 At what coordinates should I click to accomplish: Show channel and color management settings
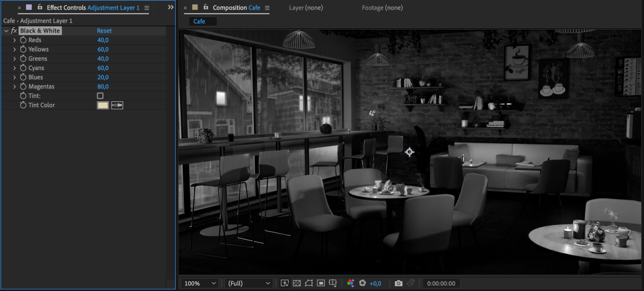pos(351,283)
